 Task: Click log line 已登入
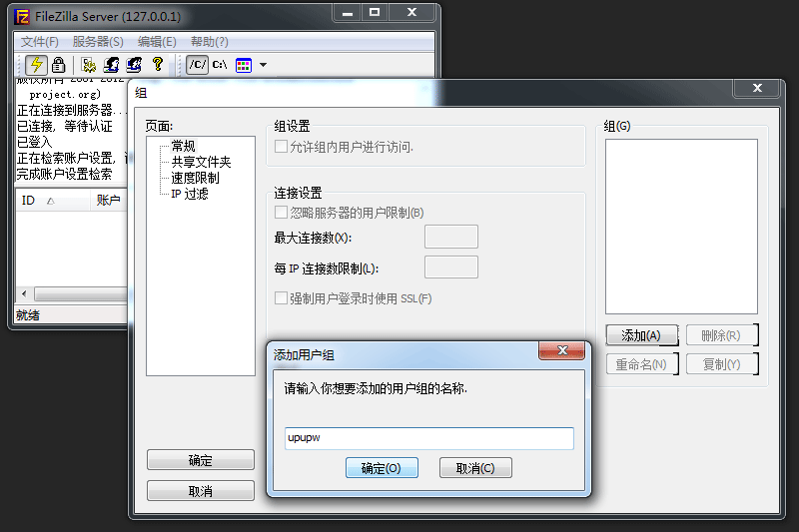tap(34, 142)
